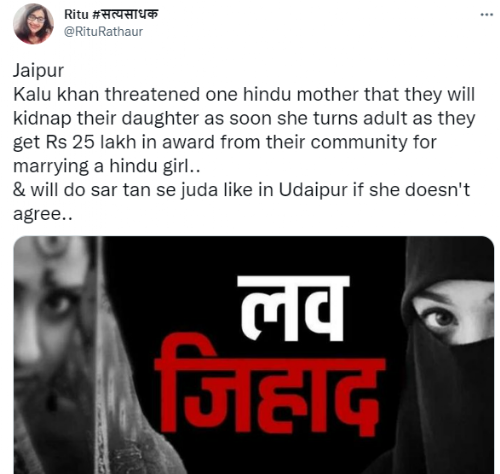
Task: Click the last word 'agree..' of tweet
Action: (42, 214)
